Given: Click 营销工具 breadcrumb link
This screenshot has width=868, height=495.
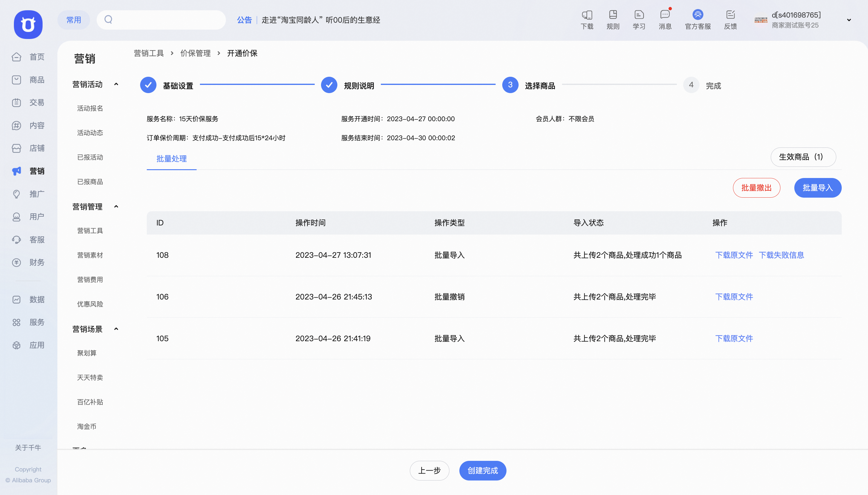Looking at the screenshot, I should pos(149,53).
